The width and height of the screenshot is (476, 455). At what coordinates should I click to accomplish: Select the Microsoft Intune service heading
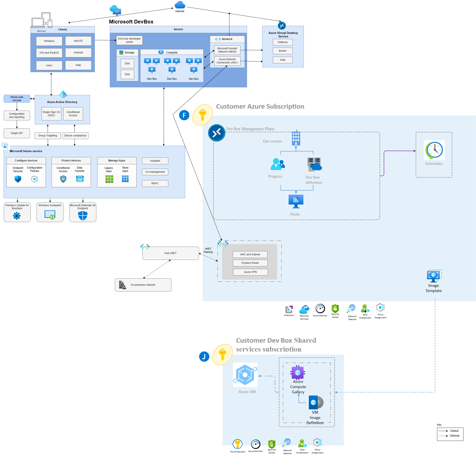(26, 151)
